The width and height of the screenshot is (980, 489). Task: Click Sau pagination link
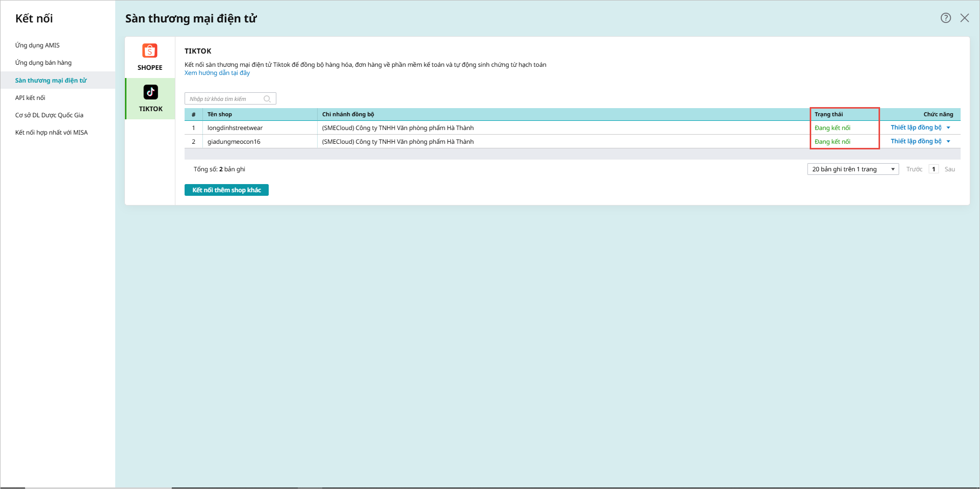tap(949, 169)
